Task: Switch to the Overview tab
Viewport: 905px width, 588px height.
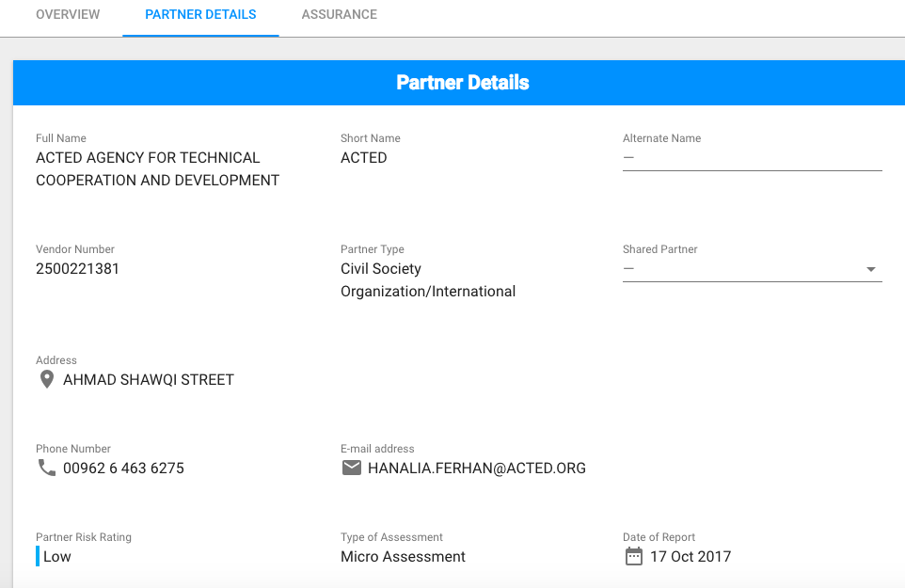Action: (x=68, y=14)
